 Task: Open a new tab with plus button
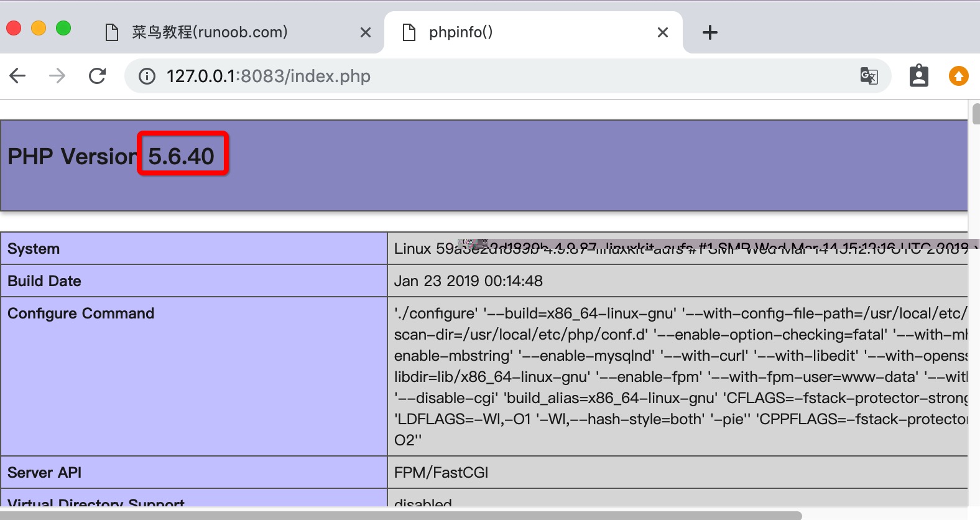coord(710,32)
